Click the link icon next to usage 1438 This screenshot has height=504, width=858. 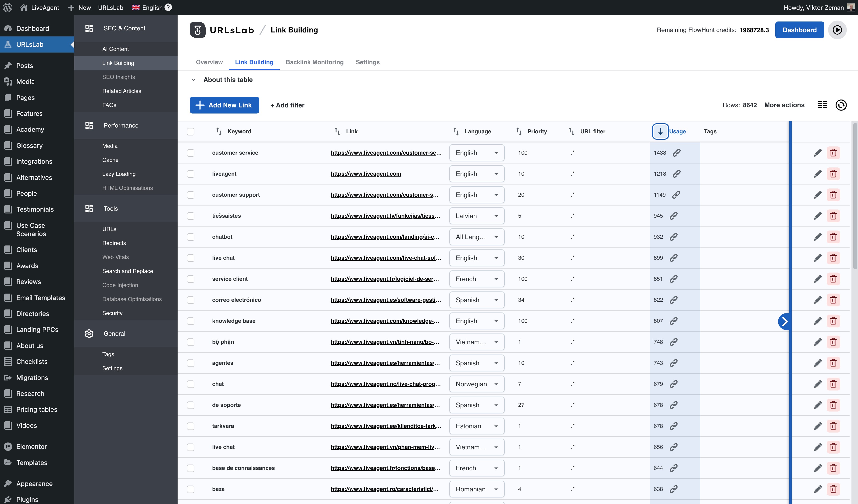pyautogui.click(x=676, y=153)
